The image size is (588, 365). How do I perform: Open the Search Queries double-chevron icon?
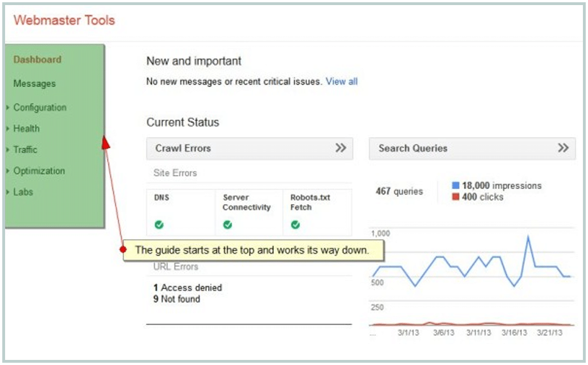pyautogui.click(x=563, y=148)
